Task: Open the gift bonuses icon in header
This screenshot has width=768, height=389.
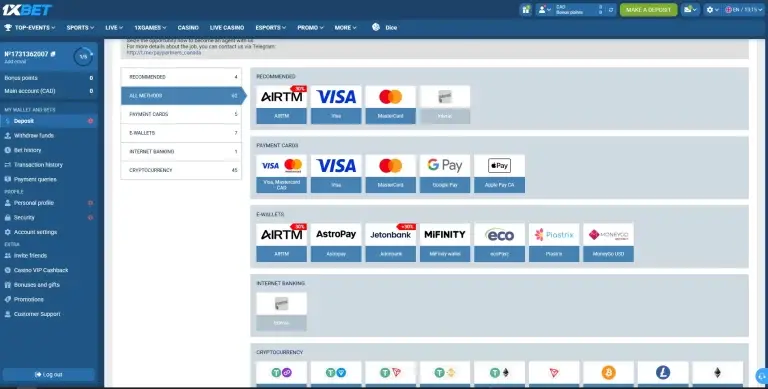Action: point(526,10)
